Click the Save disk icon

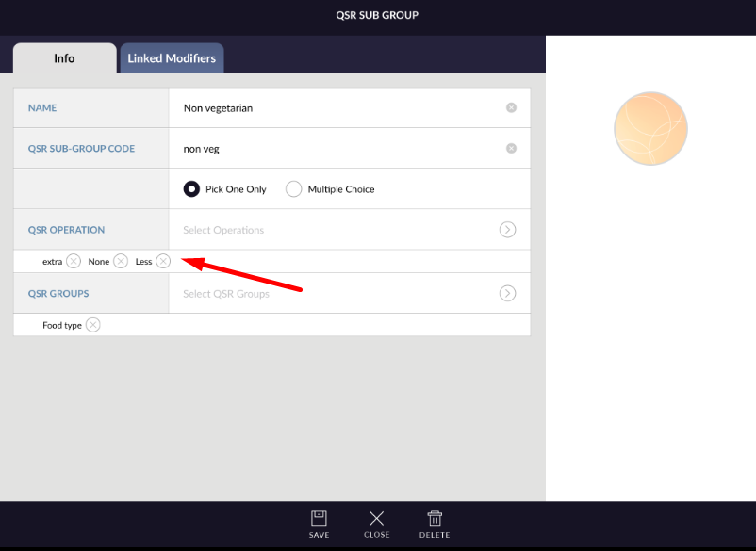point(319,519)
